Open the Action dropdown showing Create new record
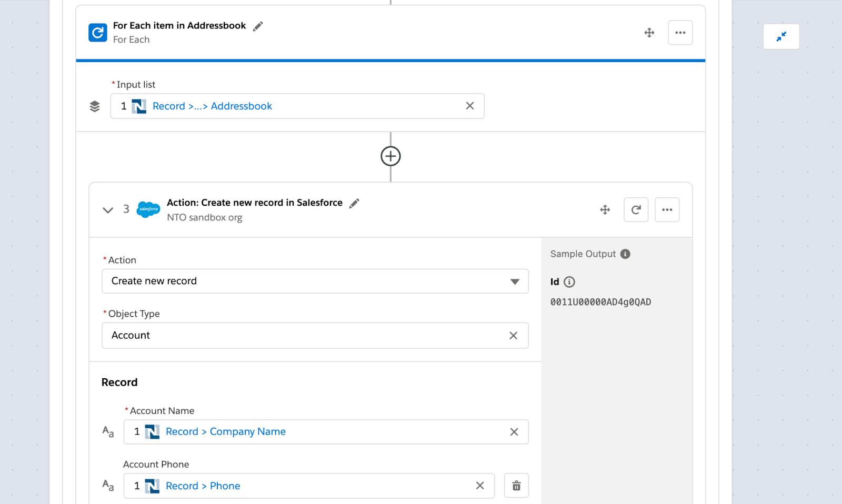842x504 pixels. pos(514,281)
